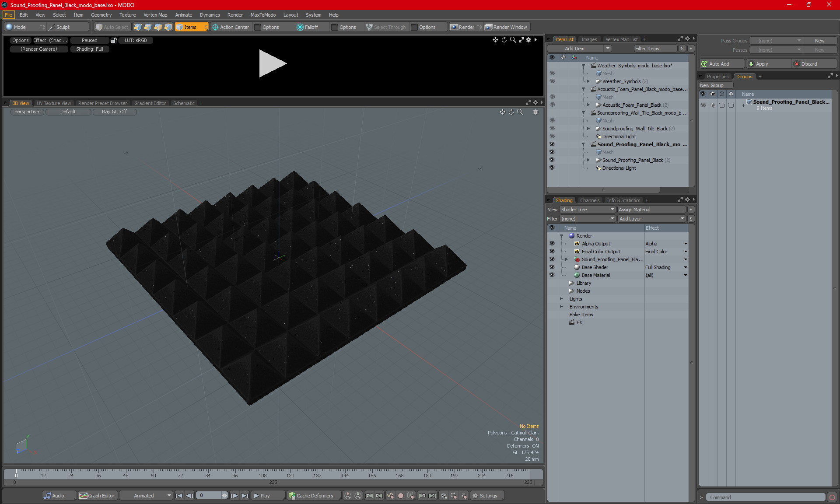Open the Falloff tool
The height and width of the screenshot is (504, 840).
click(x=308, y=27)
